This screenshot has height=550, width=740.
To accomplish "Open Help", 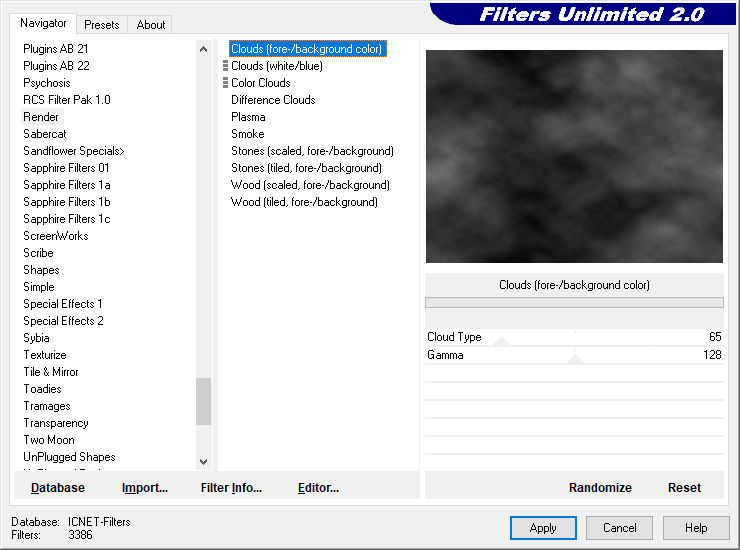I will (x=696, y=528).
